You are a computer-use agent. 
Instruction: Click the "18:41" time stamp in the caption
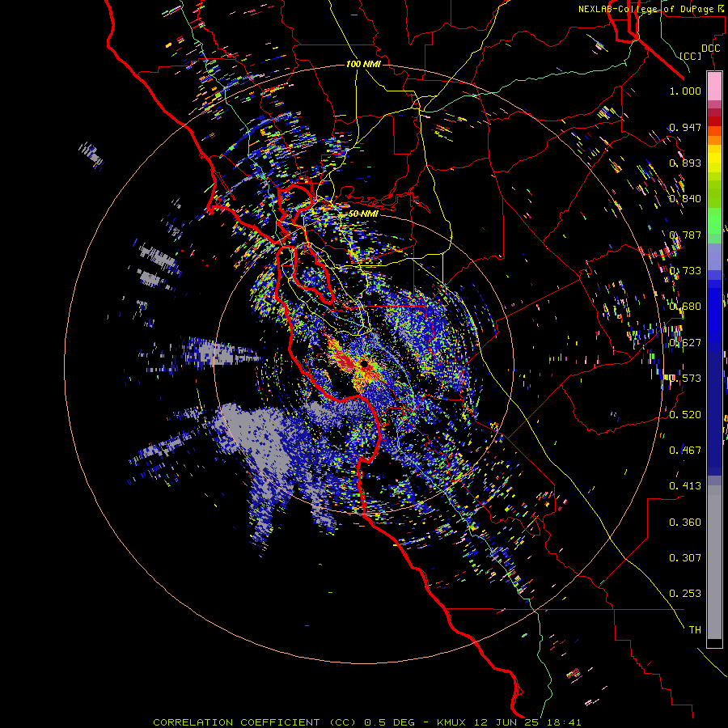tap(563, 722)
